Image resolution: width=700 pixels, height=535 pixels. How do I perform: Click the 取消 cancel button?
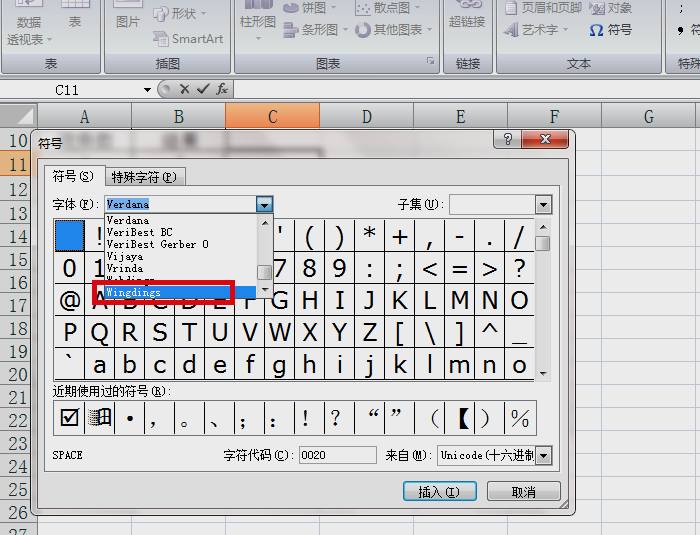click(x=523, y=492)
